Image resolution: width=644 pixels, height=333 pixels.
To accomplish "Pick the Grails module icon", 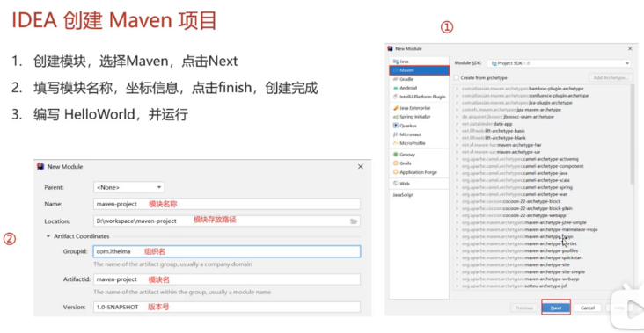I will [396, 163].
